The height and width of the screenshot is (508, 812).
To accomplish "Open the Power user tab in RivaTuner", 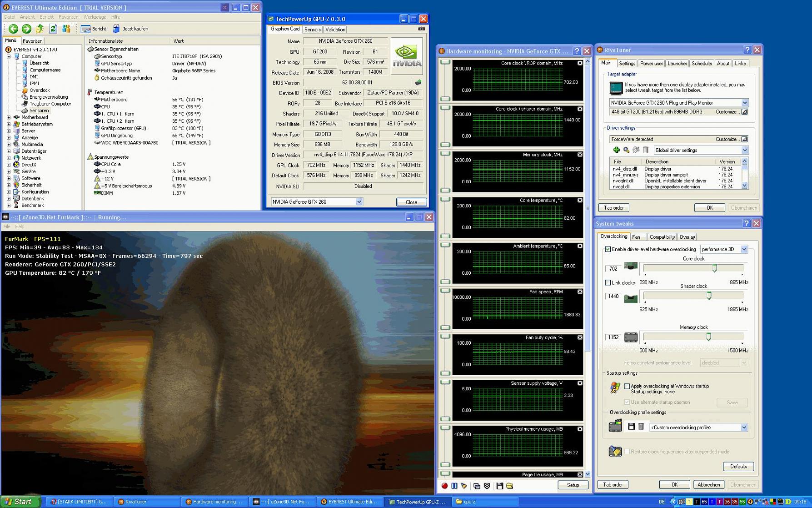I will pos(651,64).
